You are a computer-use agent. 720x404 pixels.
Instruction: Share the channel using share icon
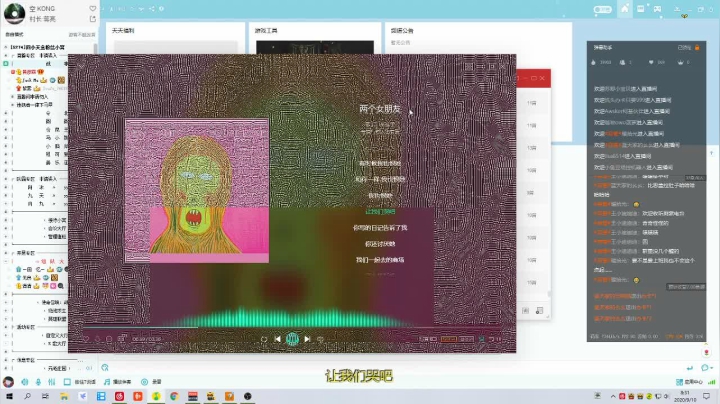tap(93, 19)
